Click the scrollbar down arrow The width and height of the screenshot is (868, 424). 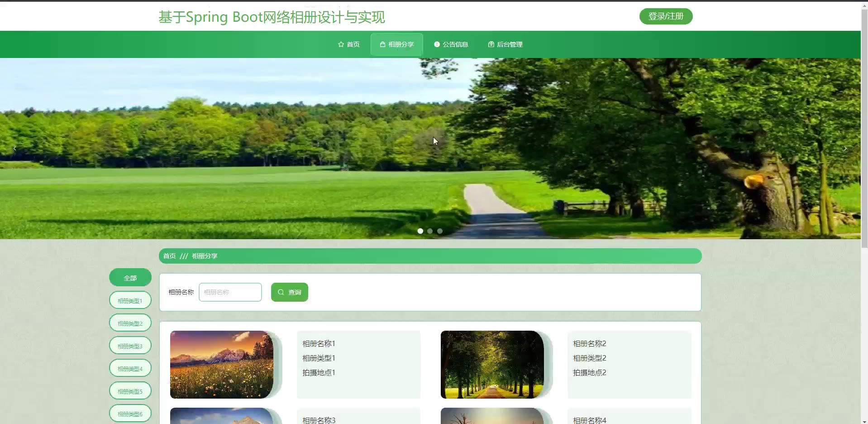[864, 421]
